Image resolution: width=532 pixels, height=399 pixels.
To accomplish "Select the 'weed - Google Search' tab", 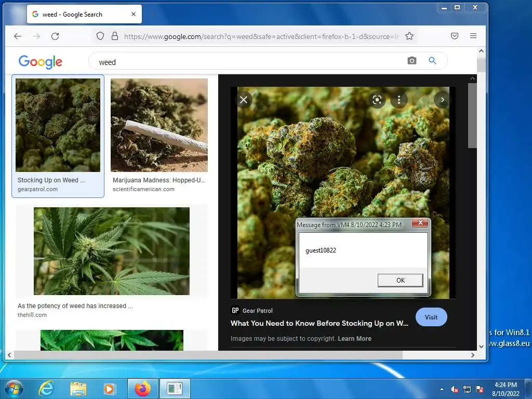I will click(x=84, y=14).
